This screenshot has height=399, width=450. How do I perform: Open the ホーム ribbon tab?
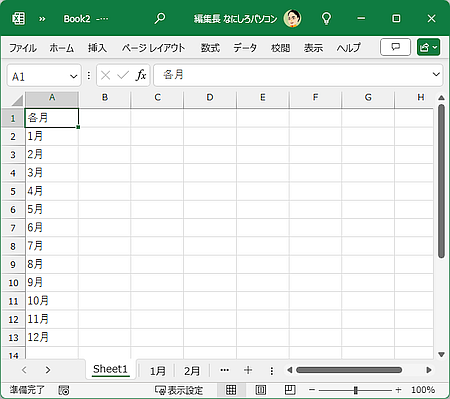pyautogui.click(x=62, y=48)
